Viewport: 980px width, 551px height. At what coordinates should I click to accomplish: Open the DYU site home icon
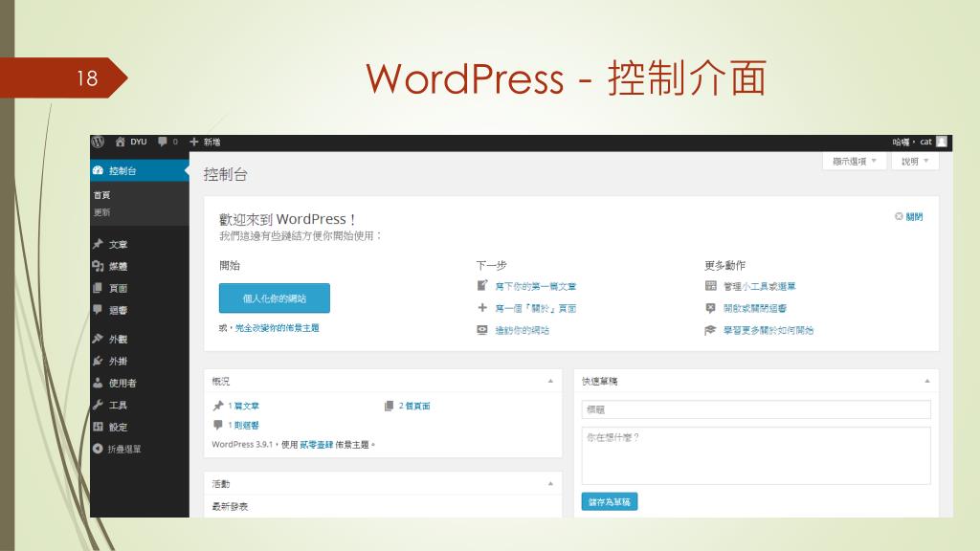click(x=120, y=142)
